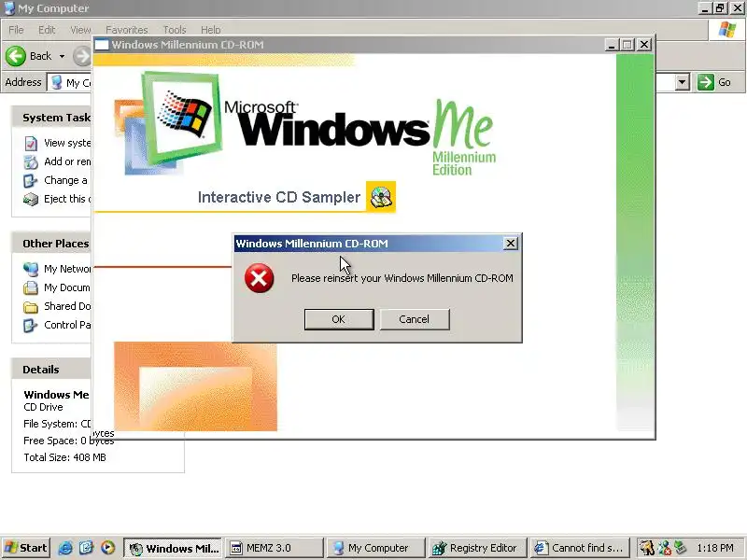Launch Internet Explorer from Quick Launch
The image size is (747, 560).
[x=65, y=548]
